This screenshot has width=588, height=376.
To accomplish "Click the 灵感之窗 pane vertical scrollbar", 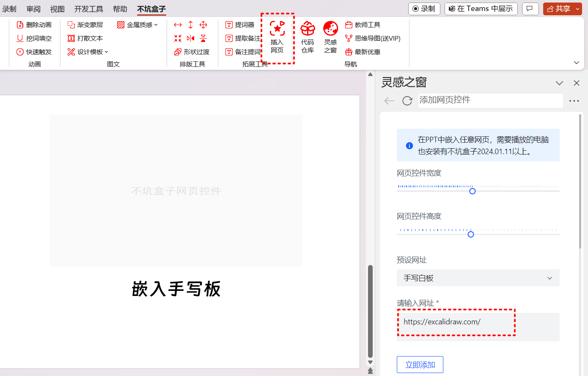I will tap(580, 181).
